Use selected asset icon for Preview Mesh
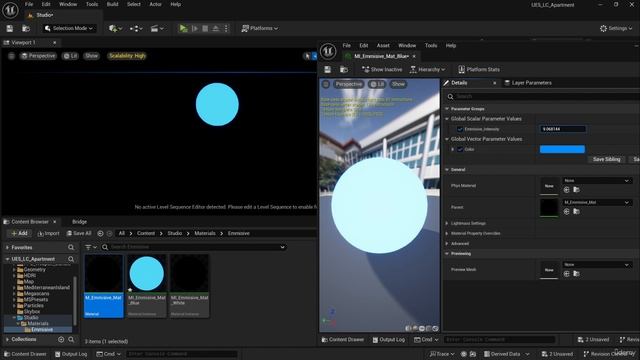The width and height of the screenshot is (640, 360). (x=567, y=273)
